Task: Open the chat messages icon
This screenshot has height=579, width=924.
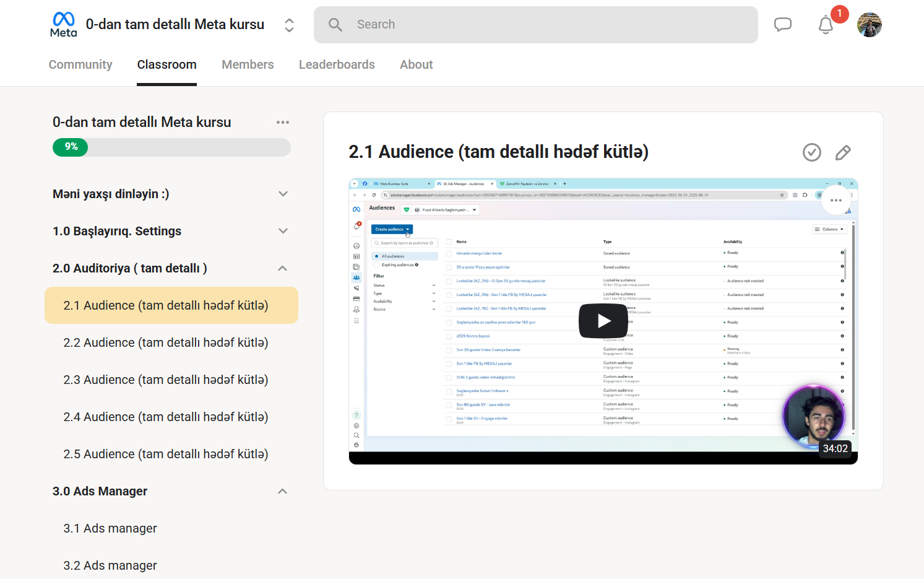Action: (783, 25)
